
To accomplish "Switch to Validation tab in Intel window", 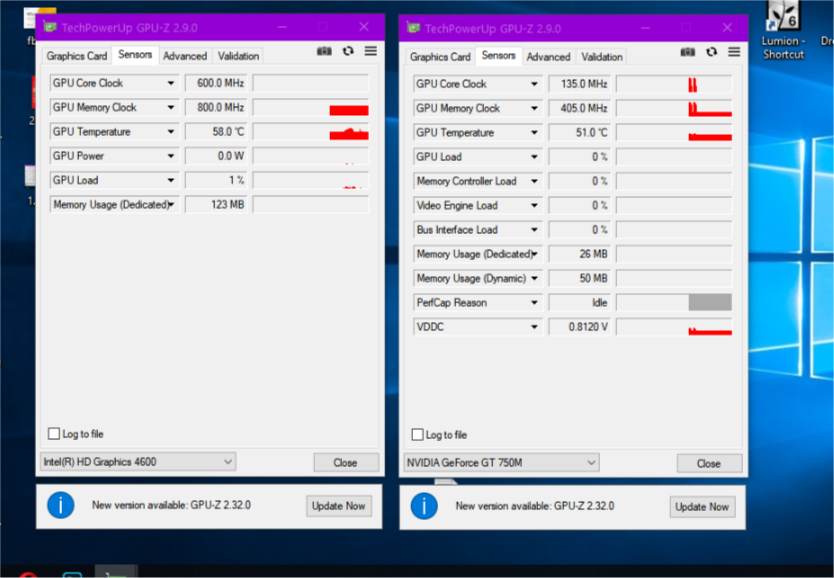I will 238,56.
